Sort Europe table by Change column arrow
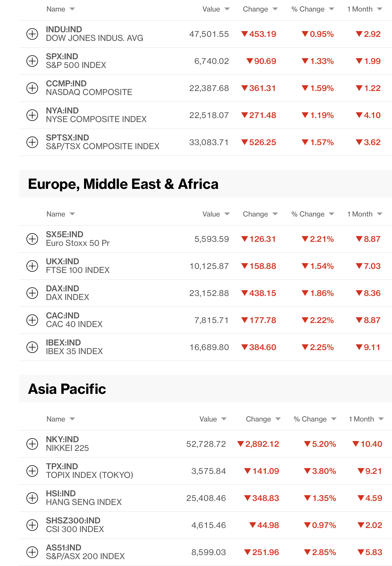This screenshot has height=566, width=392. [275, 214]
